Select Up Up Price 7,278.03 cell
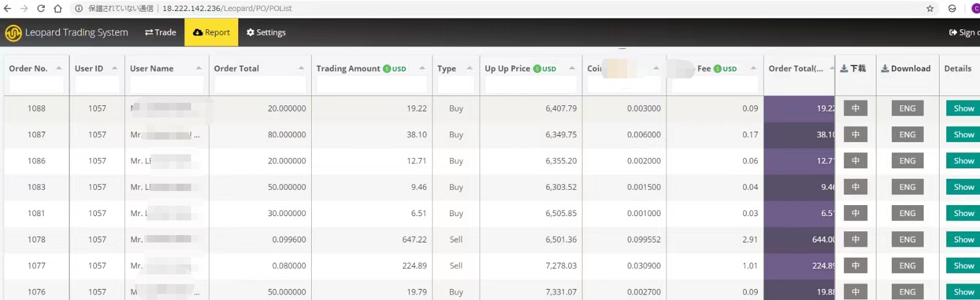The width and height of the screenshot is (980, 300). coord(530,266)
